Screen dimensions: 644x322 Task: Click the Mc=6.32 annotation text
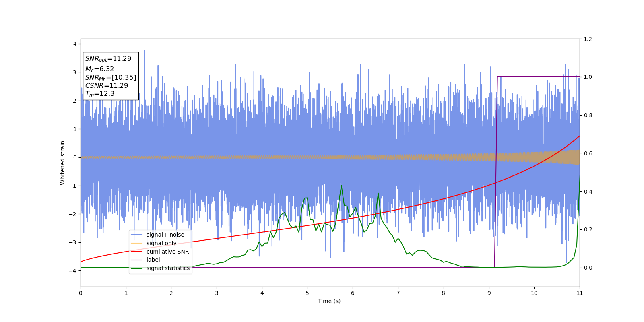pos(99,69)
